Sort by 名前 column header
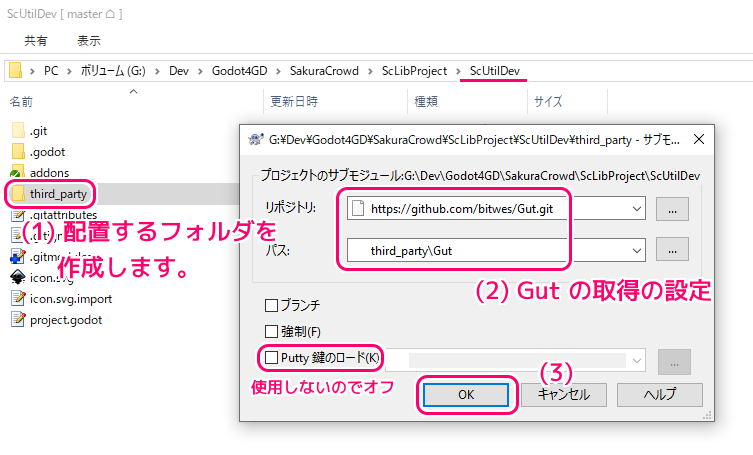The height and width of the screenshot is (455, 753). click(22, 101)
